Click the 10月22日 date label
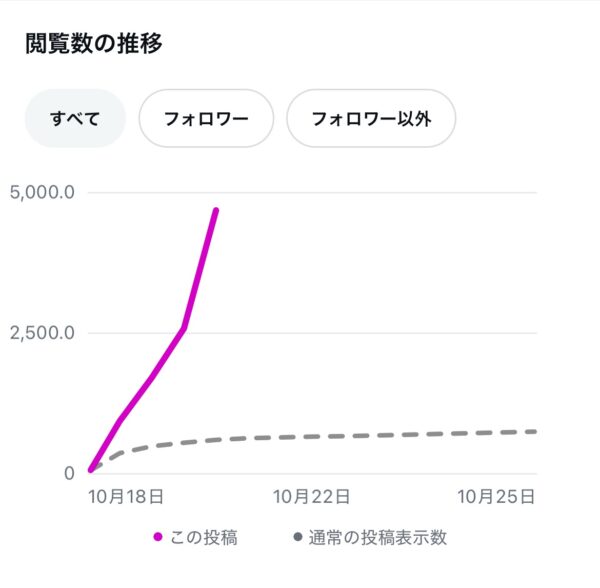Screen dimensions: 600x588 [311, 496]
